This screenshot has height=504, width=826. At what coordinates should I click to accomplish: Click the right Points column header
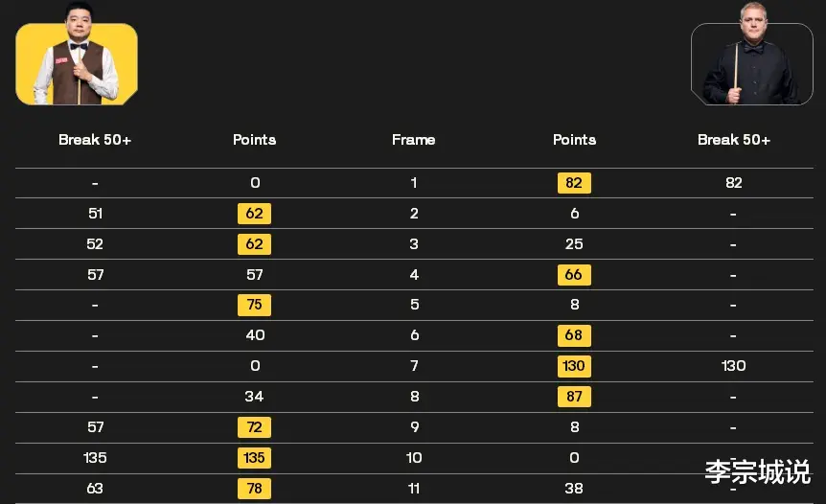(x=574, y=140)
